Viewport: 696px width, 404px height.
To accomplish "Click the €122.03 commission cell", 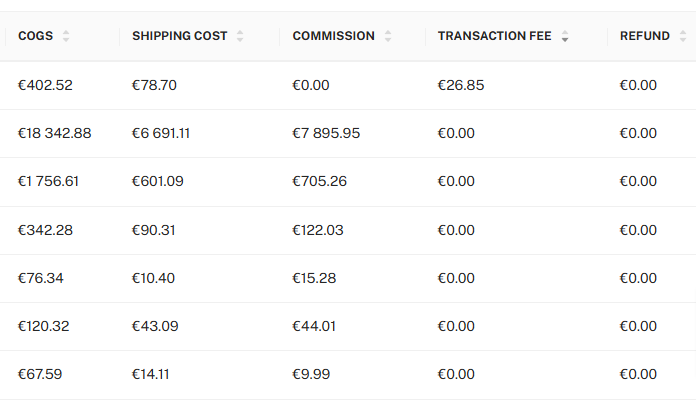I will tap(318, 230).
